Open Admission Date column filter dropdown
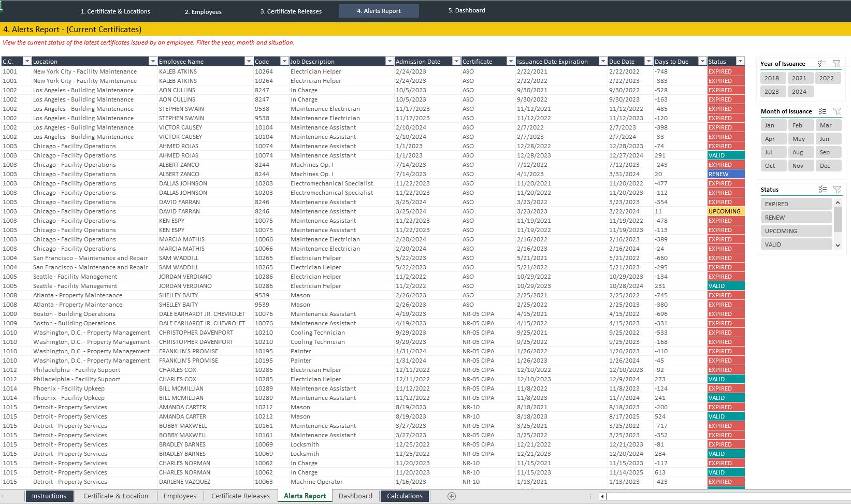 point(456,61)
